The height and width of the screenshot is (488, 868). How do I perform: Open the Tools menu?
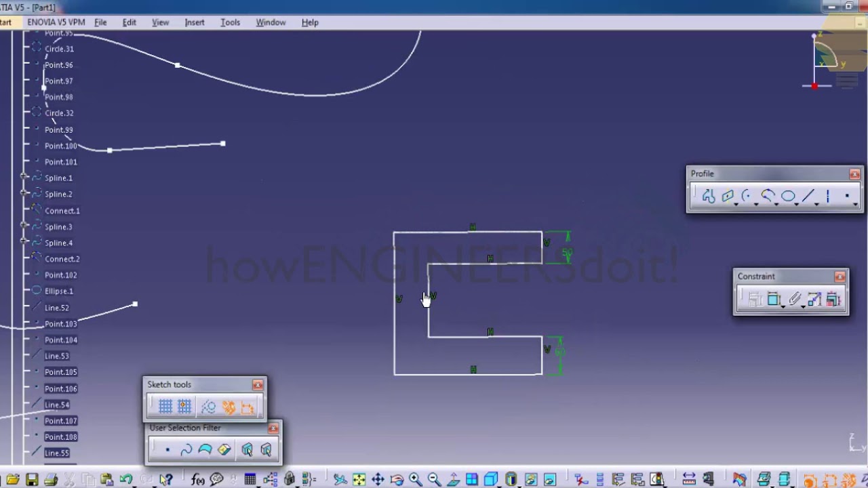(230, 22)
